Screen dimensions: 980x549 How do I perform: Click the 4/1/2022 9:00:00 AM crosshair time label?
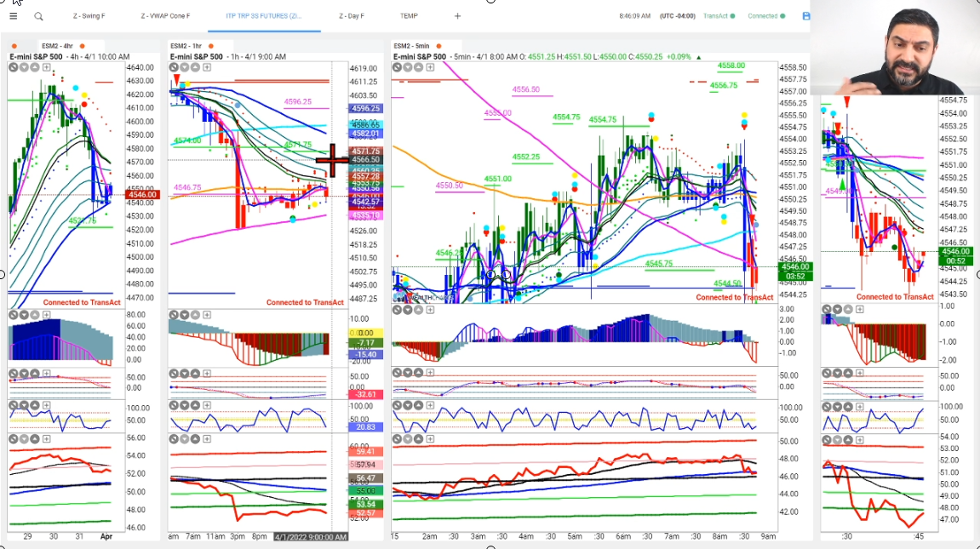[x=311, y=536]
